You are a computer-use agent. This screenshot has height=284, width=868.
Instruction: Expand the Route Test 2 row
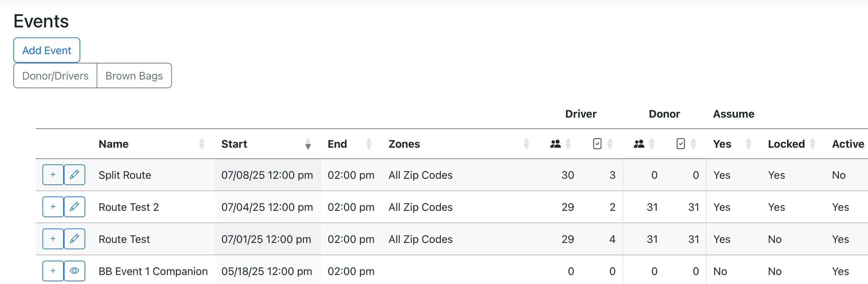53,207
